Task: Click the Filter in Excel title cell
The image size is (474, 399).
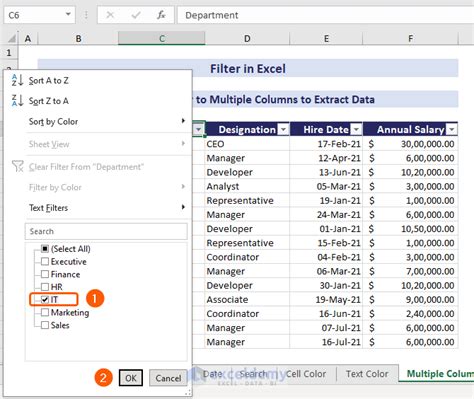Action: tap(248, 69)
